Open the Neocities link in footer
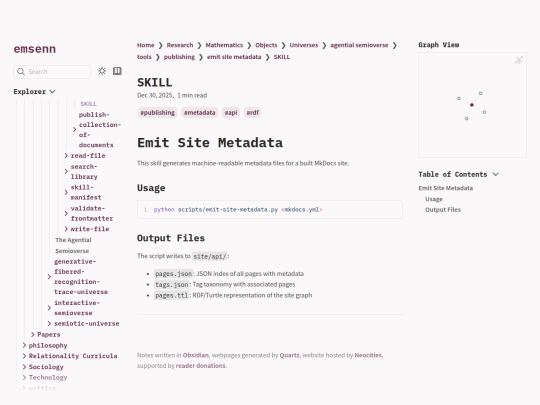 (368, 355)
